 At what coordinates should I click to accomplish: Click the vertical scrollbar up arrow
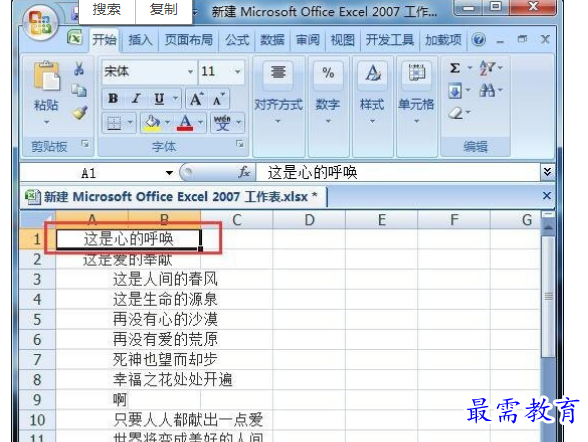coord(548,228)
